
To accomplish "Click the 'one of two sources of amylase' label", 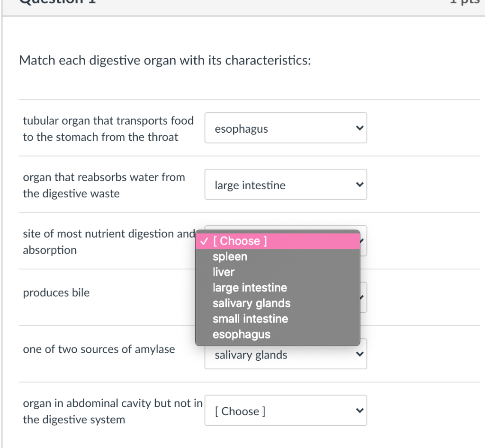I will click(99, 349).
